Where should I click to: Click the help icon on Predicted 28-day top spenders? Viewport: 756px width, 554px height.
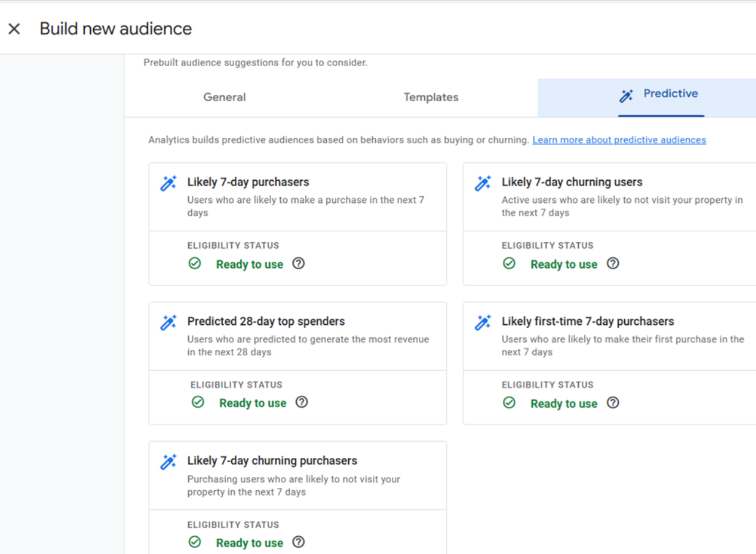[302, 402]
